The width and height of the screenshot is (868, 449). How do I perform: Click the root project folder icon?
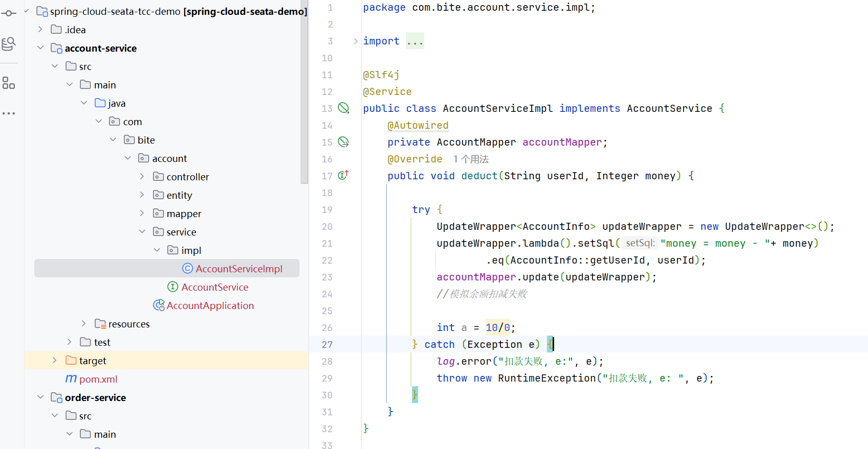point(42,11)
